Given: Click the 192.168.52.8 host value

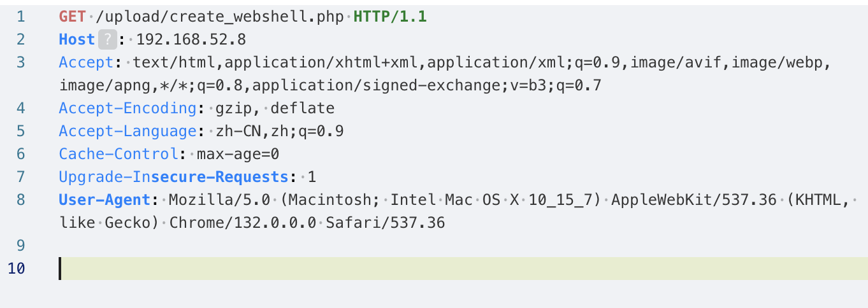Looking at the screenshot, I should [x=191, y=39].
